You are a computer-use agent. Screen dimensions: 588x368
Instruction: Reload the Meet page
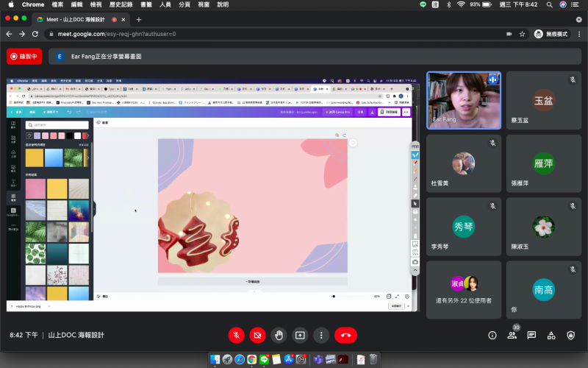pos(35,34)
